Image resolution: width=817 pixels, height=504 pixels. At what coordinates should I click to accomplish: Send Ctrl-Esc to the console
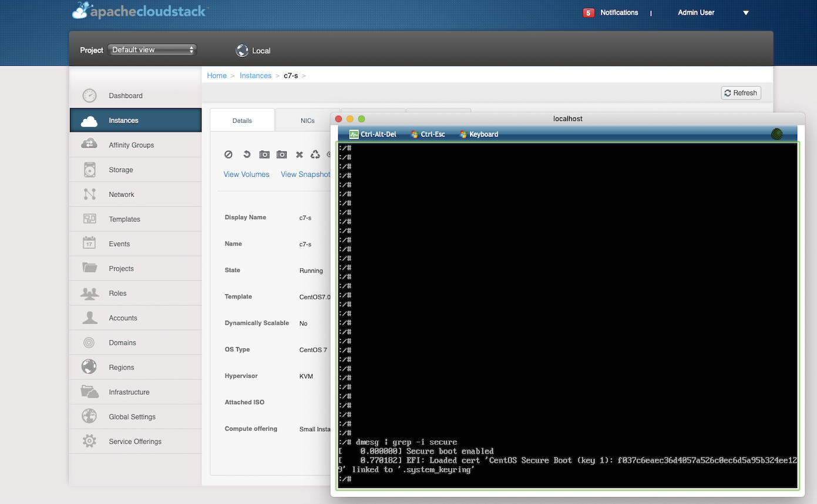pyautogui.click(x=428, y=135)
